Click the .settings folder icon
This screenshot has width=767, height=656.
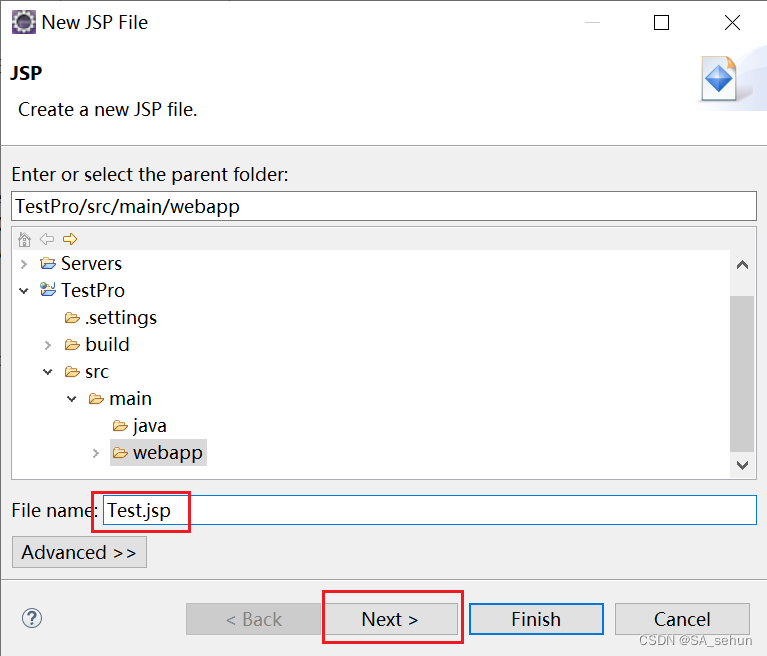(x=72, y=318)
